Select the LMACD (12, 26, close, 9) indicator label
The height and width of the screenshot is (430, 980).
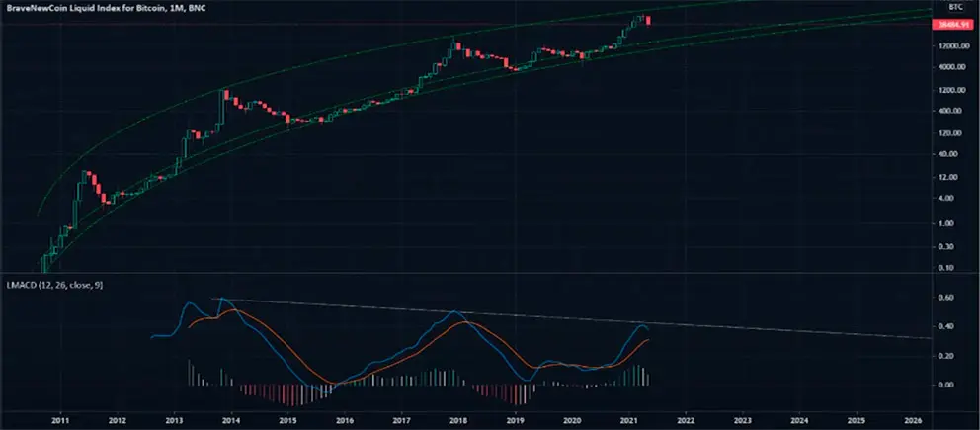click(x=53, y=285)
